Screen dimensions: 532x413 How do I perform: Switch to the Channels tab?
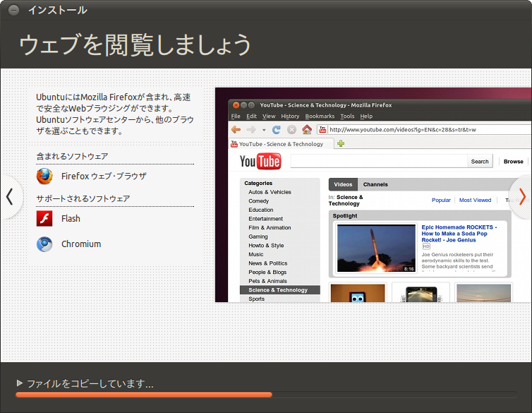(x=375, y=184)
